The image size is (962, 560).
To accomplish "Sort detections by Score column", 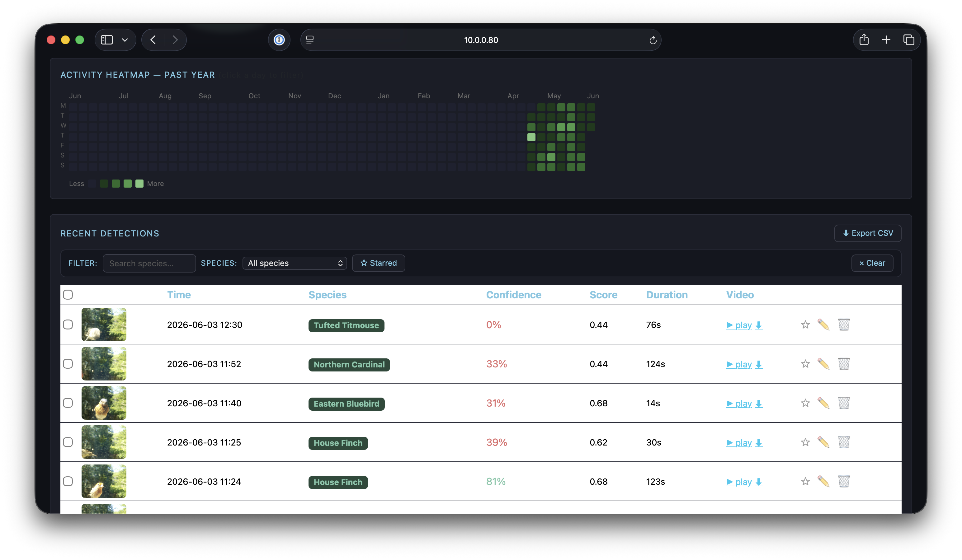I will point(604,295).
